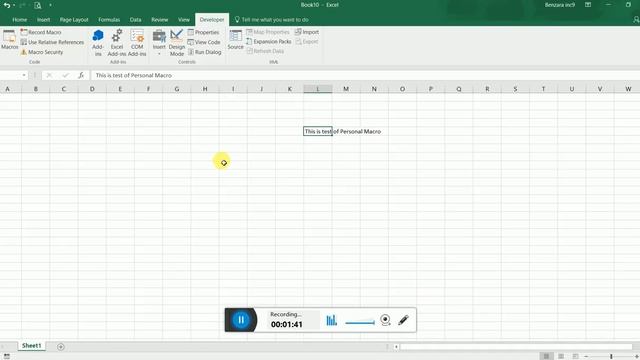
Task: Add a new sheet
Action: [x=61, y=347]
